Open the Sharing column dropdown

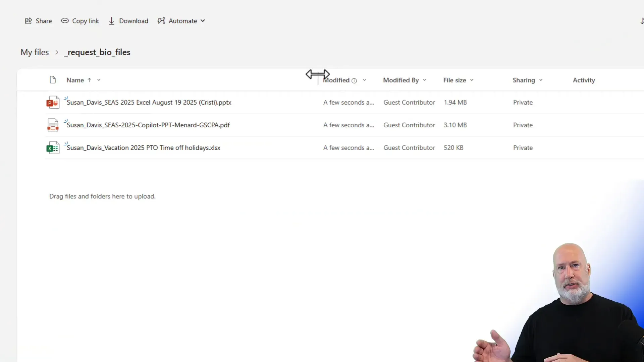541,80
